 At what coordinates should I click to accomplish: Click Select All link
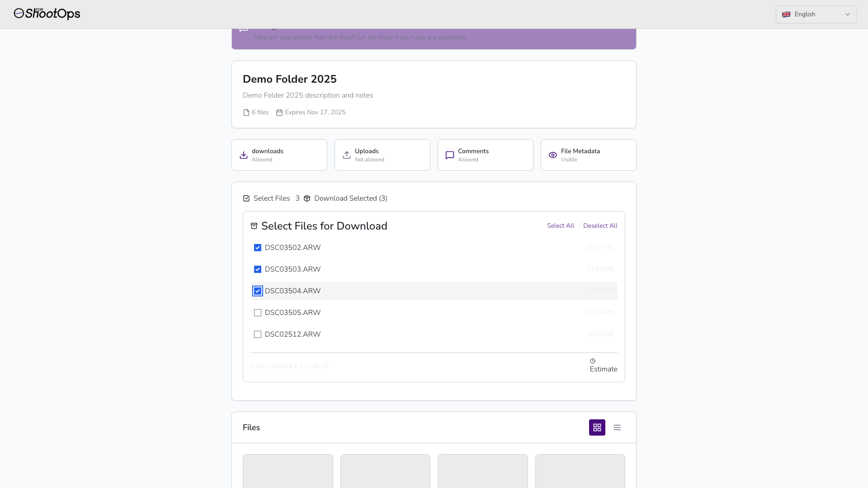point(560,225)
